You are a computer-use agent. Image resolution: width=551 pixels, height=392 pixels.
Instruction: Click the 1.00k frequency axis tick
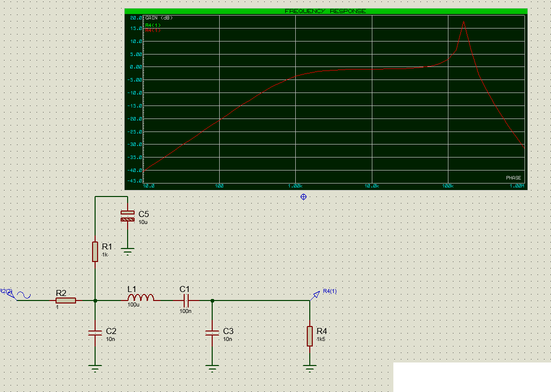click(x=295, y=186)
